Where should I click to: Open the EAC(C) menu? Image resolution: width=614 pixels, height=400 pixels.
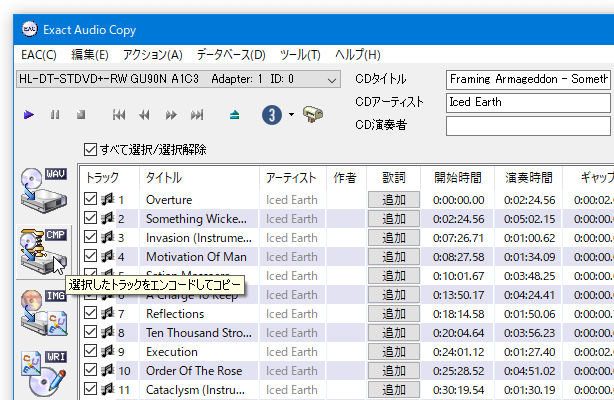pyautogui.click(x=39, y=55)
